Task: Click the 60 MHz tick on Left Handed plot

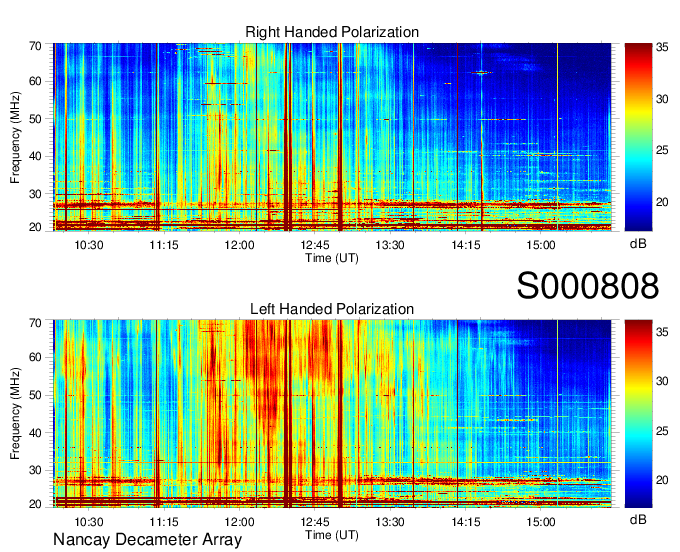Action: 35,358
